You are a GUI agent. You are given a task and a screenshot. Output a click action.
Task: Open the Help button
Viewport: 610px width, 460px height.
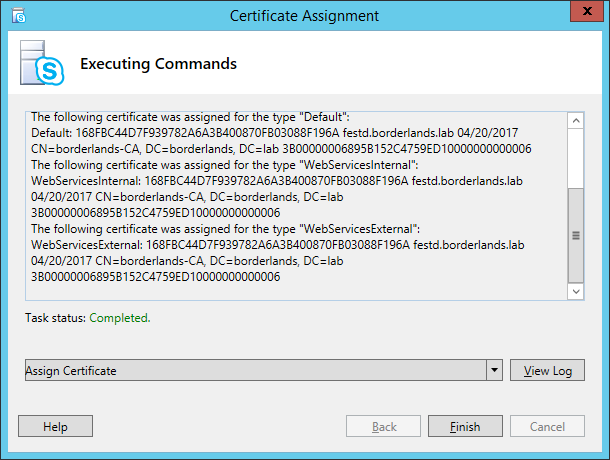(x=55, y=426)
